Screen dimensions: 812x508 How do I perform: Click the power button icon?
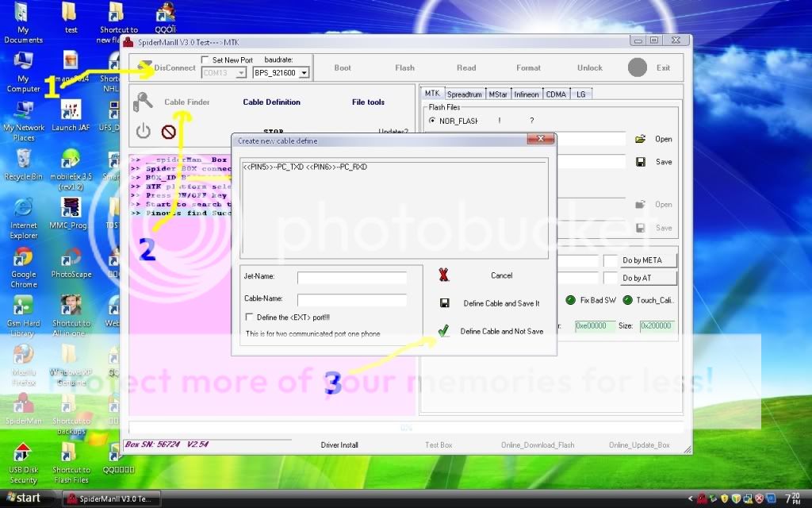point(144,131)
